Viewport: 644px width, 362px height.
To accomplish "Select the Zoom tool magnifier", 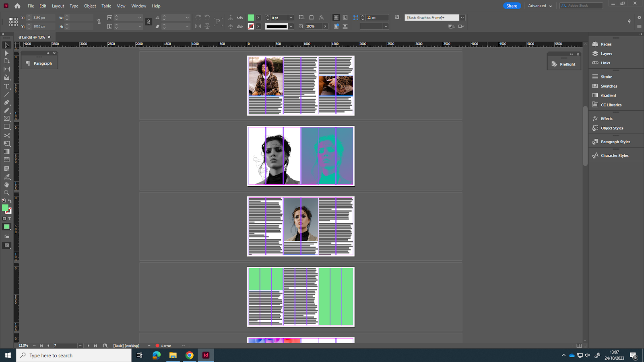I will [6, 193].
